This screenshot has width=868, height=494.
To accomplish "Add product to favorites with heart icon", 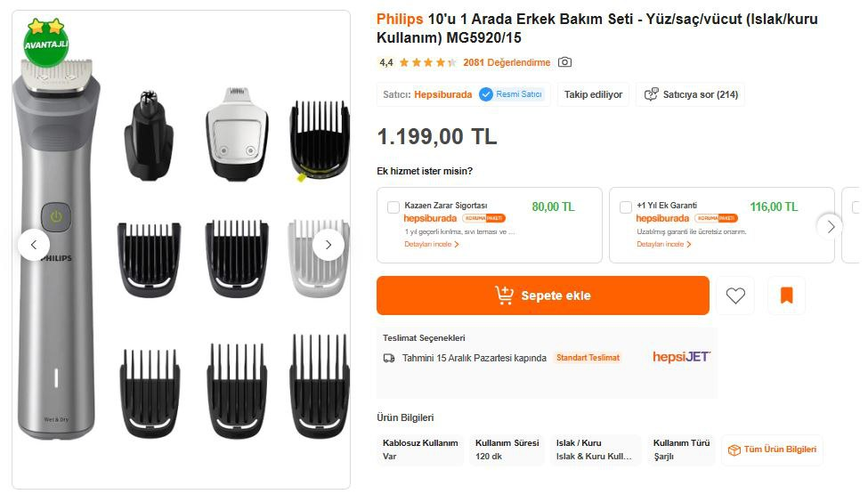I will [x=735, y=296].
